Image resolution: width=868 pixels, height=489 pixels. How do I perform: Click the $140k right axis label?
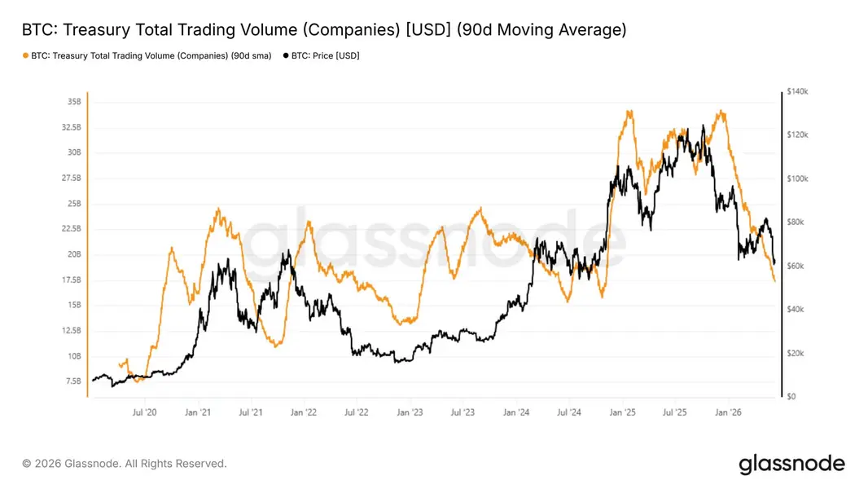[x=797, y=91]
